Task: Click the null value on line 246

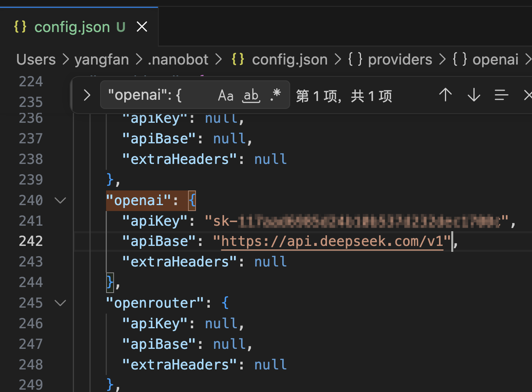Action: click(221, 323)
